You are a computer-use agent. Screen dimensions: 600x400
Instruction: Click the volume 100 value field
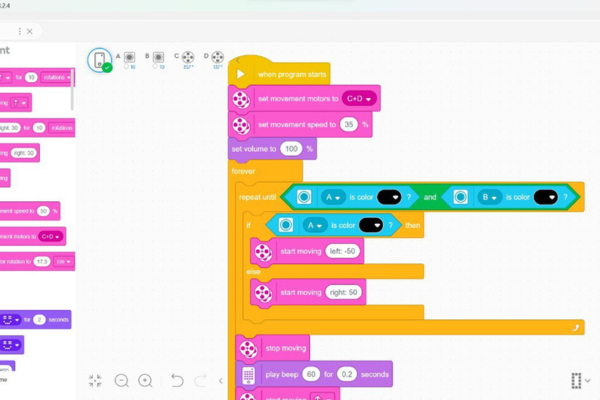pyautogui.click(x=291, y=149)
